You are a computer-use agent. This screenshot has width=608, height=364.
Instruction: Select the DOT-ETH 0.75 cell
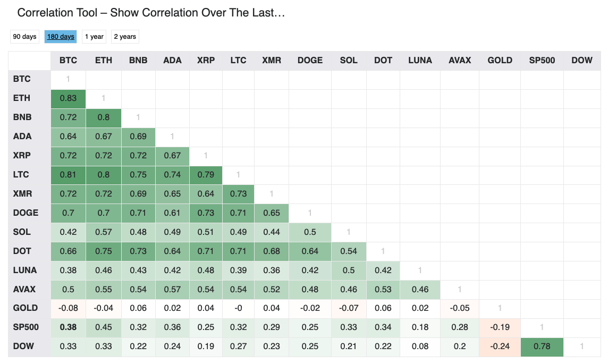point(104,251)
